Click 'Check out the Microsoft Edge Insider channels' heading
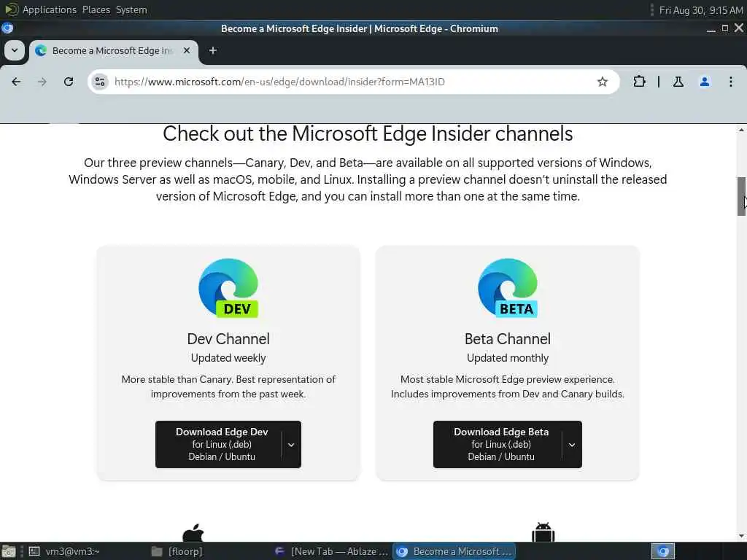 tap(368, 134)
